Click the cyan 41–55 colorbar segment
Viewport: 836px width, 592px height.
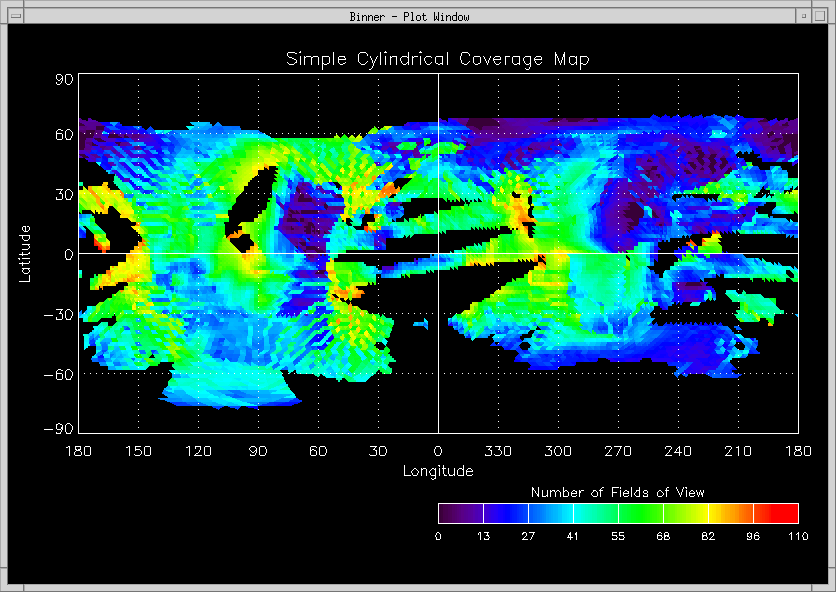595,513
